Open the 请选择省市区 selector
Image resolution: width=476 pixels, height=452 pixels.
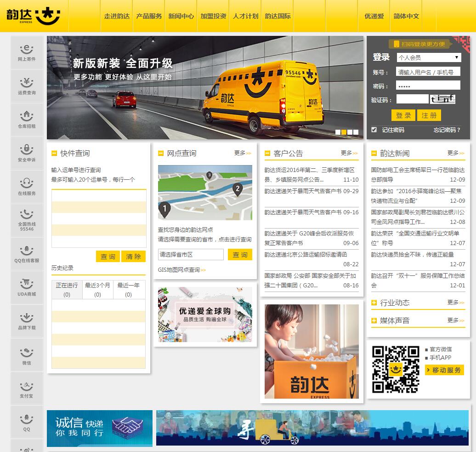pyautogui.click(x=191, y=255)
